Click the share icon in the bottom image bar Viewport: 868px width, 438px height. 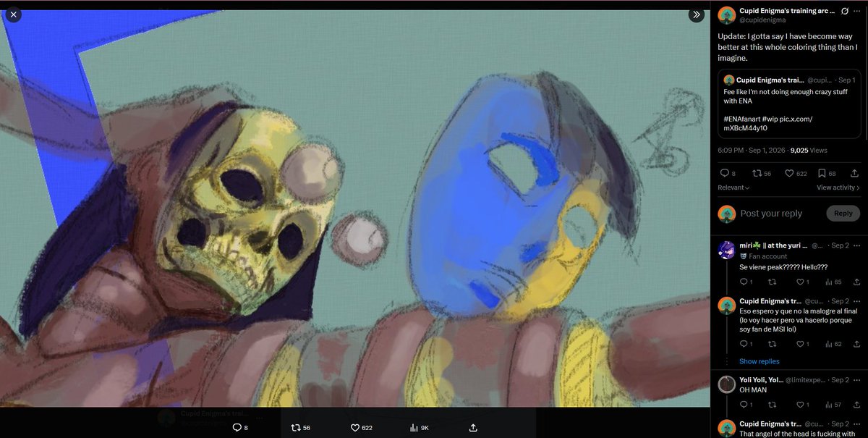pyautogui.click(x=473, y=428)
